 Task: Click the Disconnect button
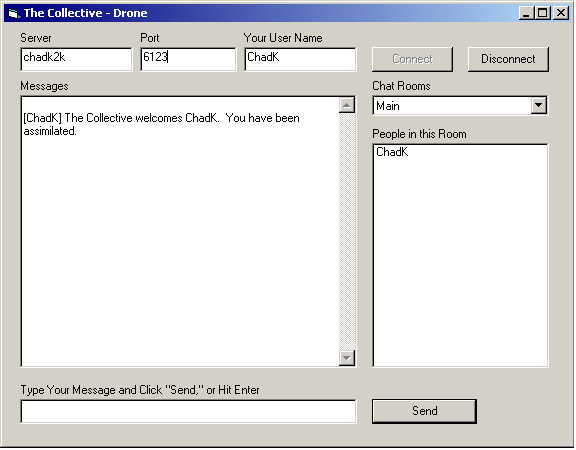tap(508, 59)
